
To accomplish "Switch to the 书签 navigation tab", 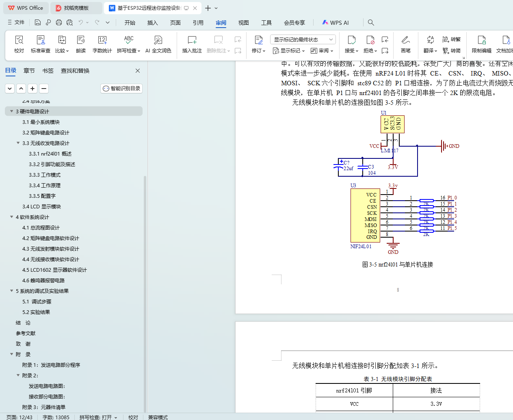I will 48,71.
